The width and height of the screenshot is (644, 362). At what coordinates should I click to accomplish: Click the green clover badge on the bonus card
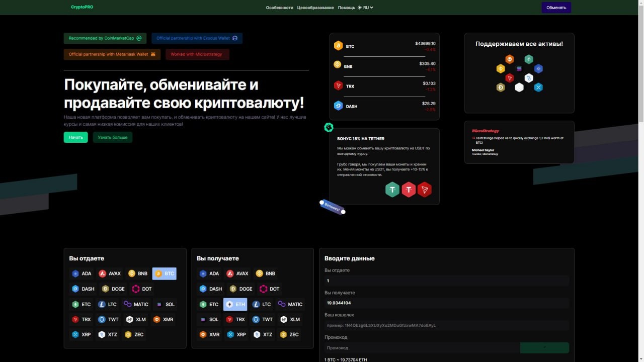[329, 127]
